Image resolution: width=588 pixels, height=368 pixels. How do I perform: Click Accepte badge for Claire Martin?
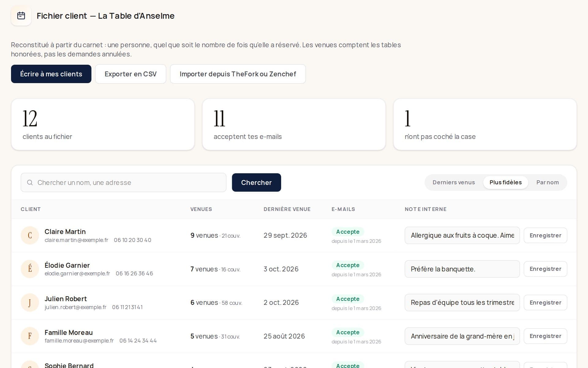tap(348, 232)
